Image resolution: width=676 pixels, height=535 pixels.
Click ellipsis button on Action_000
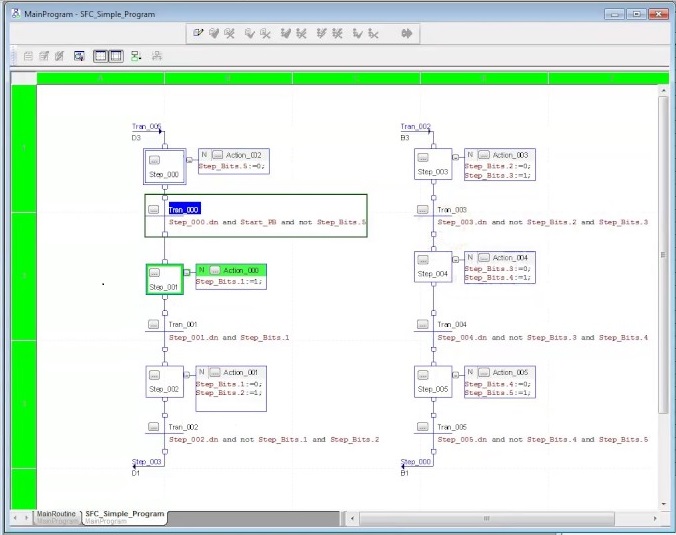(x=214, y=270)
